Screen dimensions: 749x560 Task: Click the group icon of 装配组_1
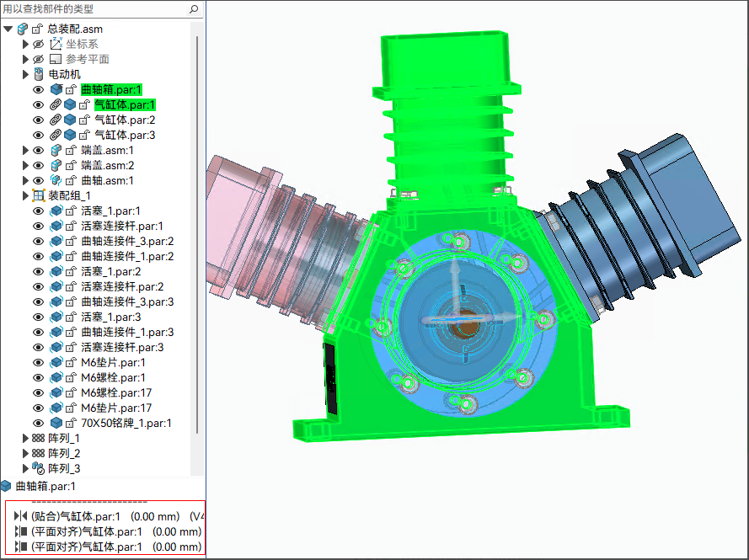[x=39, y=195]
